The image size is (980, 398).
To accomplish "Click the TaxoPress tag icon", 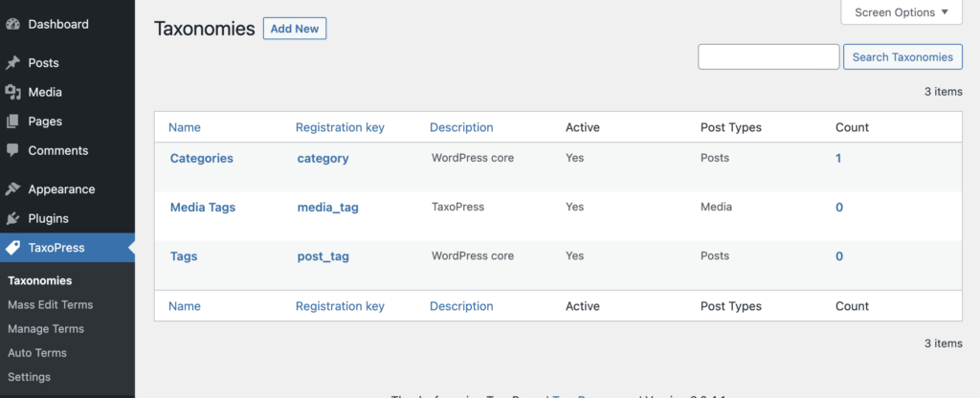I will point(12,248).
